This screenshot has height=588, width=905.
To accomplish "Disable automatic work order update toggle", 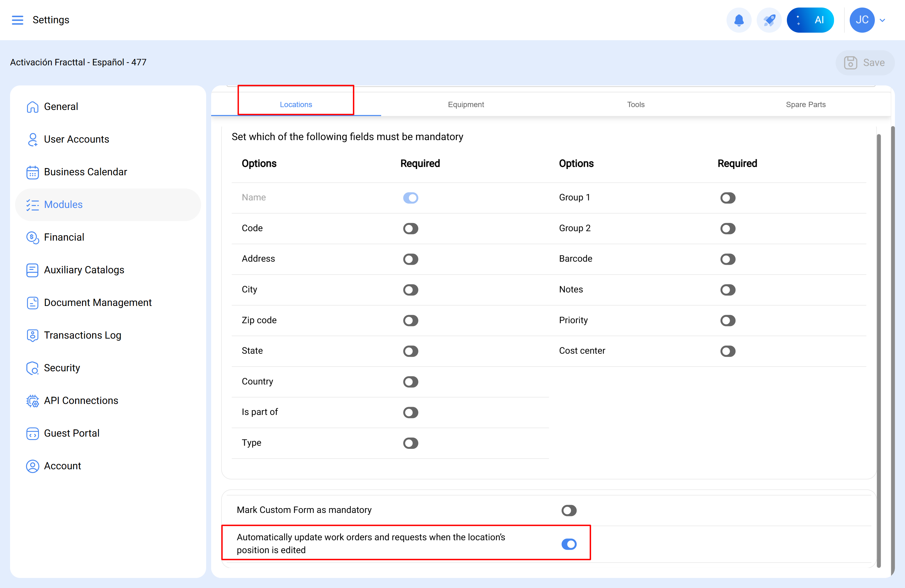I will [x=569, y=544].
